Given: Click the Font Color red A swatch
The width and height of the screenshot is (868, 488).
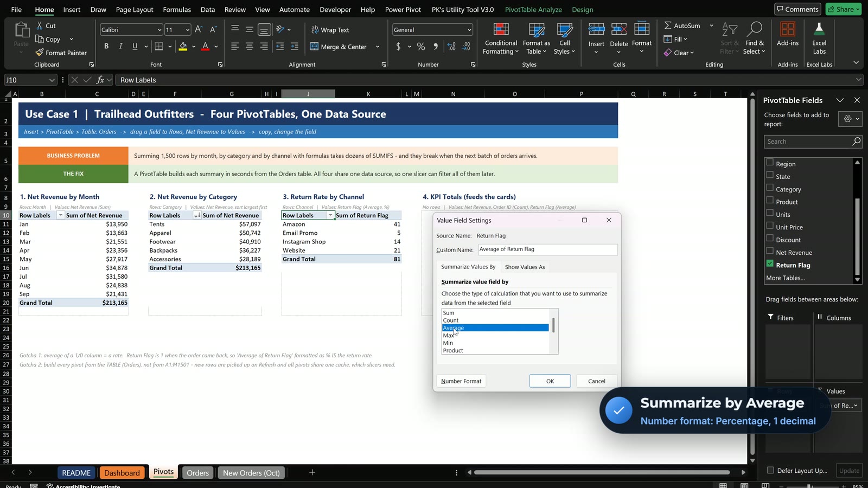Looking at the screenshot, I should click(x=205, y=47).
